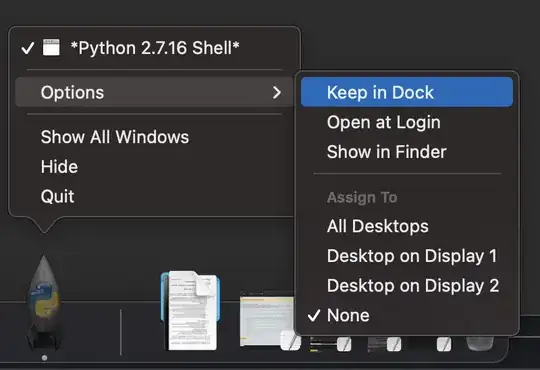Expand the Options submenu arrow
The height and width of the screenshot is (370, 540).
277,92
